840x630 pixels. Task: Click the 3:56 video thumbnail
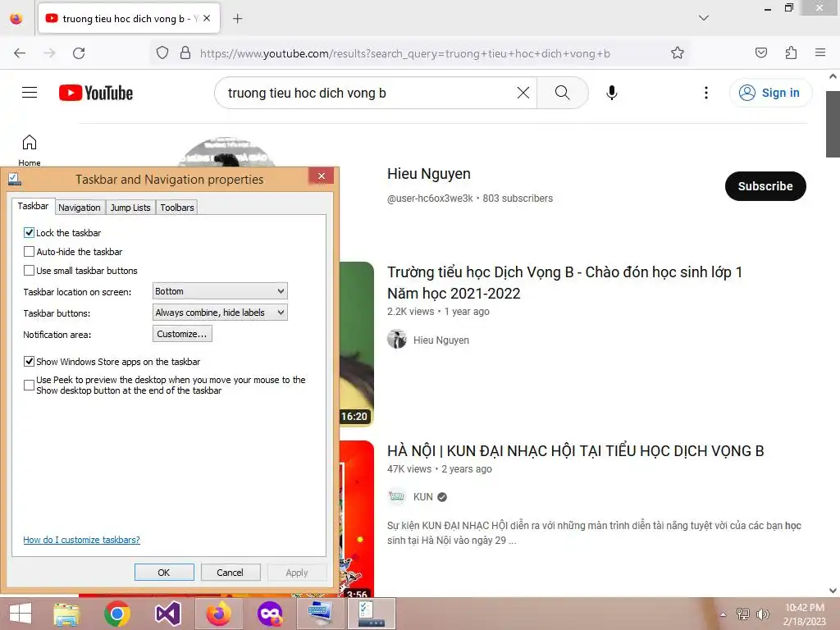click(356, 518)
